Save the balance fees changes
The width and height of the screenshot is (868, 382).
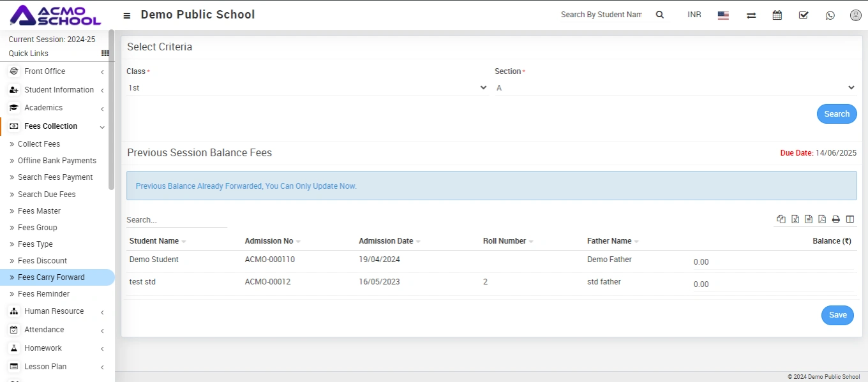(837, 315)
